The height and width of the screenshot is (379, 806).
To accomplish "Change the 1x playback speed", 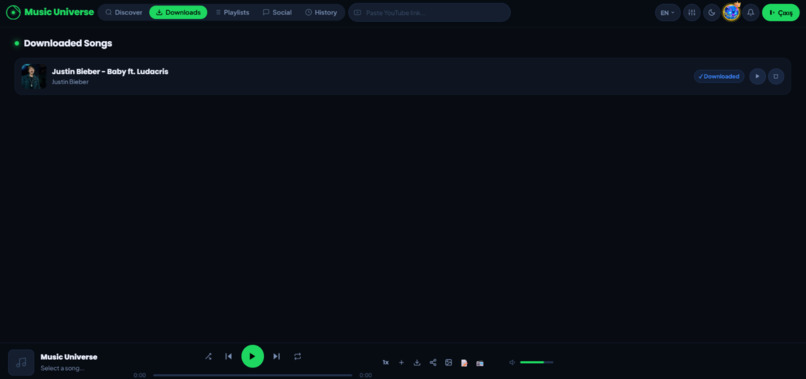I will (x=386, y=363).
